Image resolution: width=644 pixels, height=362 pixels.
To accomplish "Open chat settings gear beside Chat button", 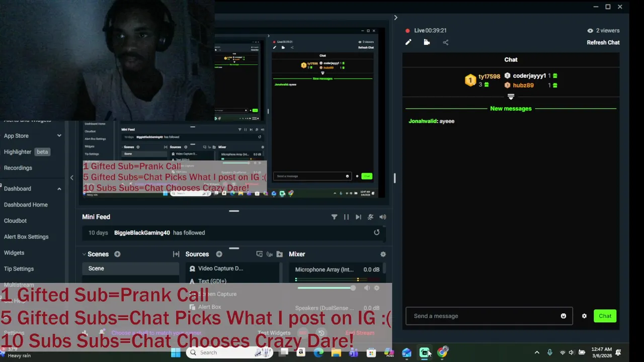I will (584, 316).
